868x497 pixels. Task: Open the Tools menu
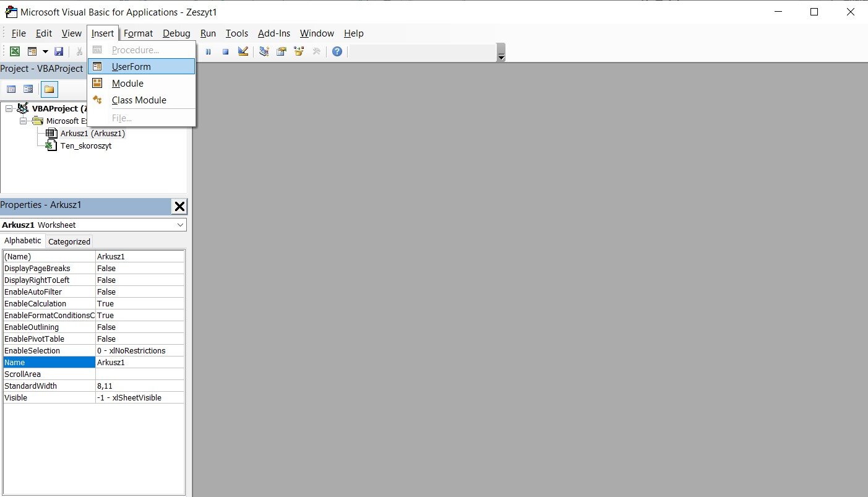pyautogui.click(x=237, y=33)
